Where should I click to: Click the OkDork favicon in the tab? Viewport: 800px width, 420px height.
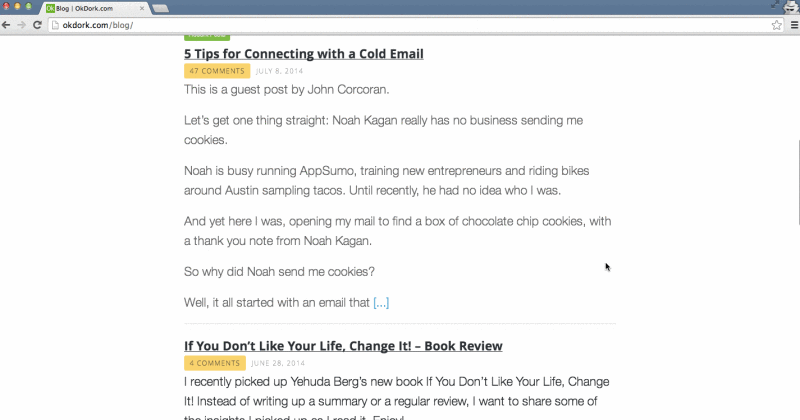pos(50,8)
